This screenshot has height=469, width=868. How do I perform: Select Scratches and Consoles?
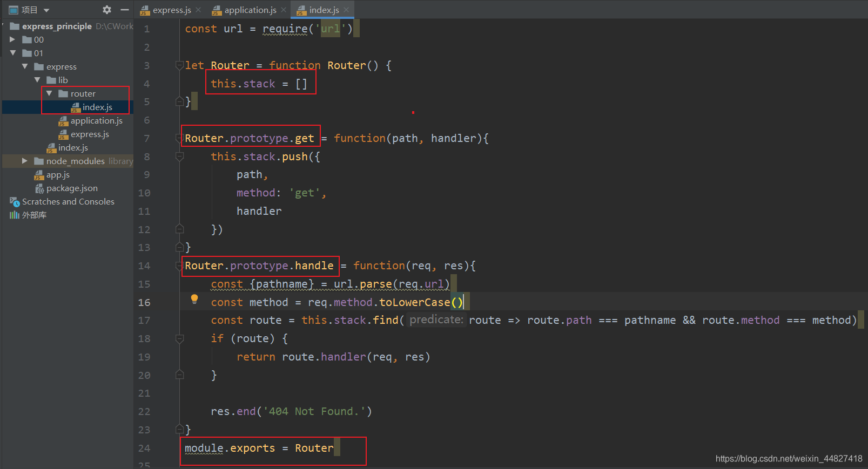68,201
